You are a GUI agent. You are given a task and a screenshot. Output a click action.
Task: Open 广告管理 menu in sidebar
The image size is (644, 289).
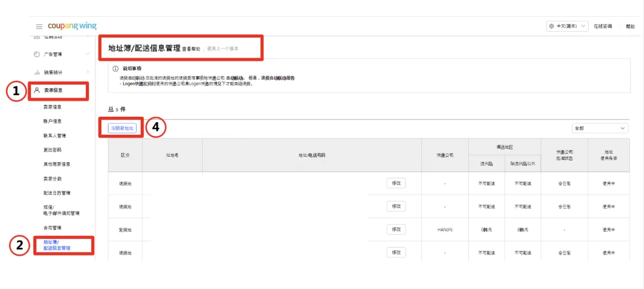coord(53,54)
